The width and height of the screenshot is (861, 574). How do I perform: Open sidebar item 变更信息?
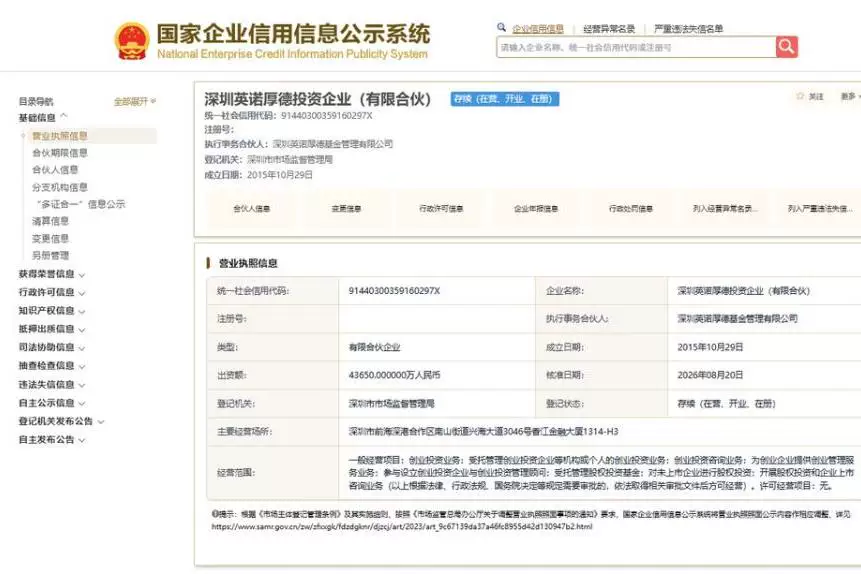point(51,238)
